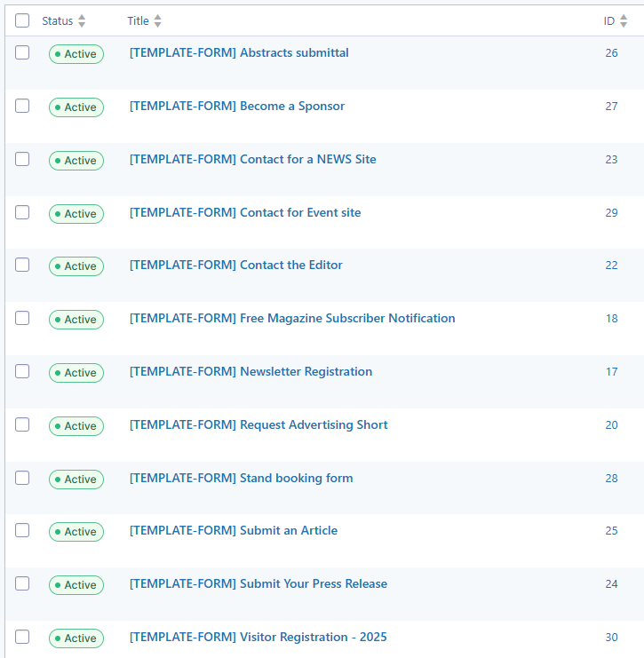Click the Status column header label
This screenshot has height=658, width=644.
(58, 21)
